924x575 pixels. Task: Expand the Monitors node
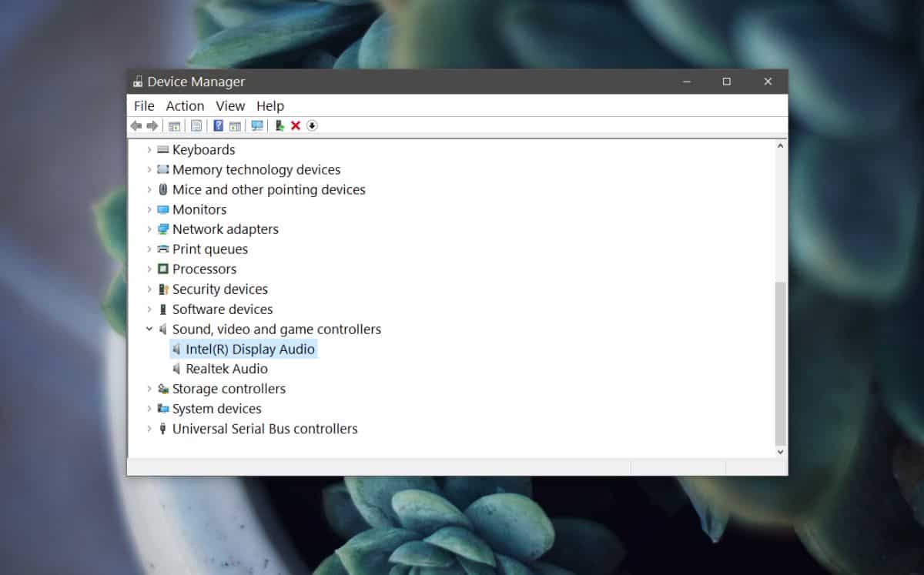[x=149, y=209]
